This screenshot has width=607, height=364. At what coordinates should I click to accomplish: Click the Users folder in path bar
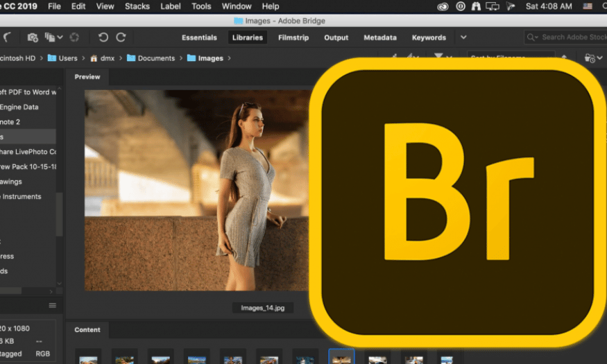(x=68, y=58)
